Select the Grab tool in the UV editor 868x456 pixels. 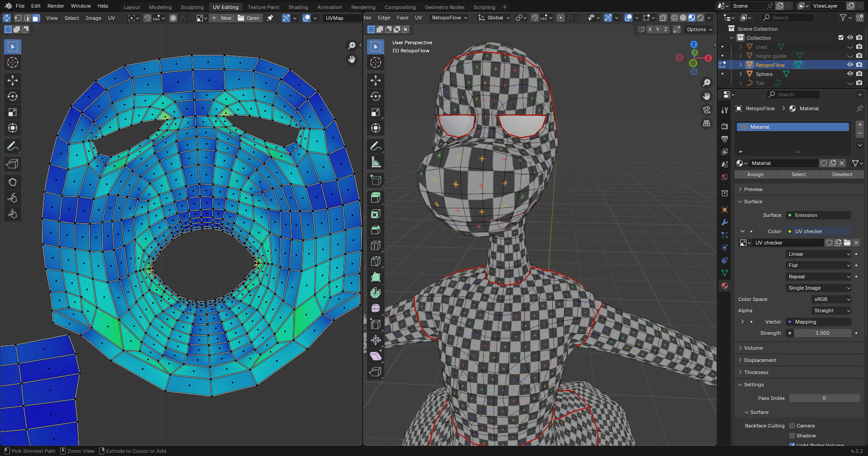coord(13,182)
